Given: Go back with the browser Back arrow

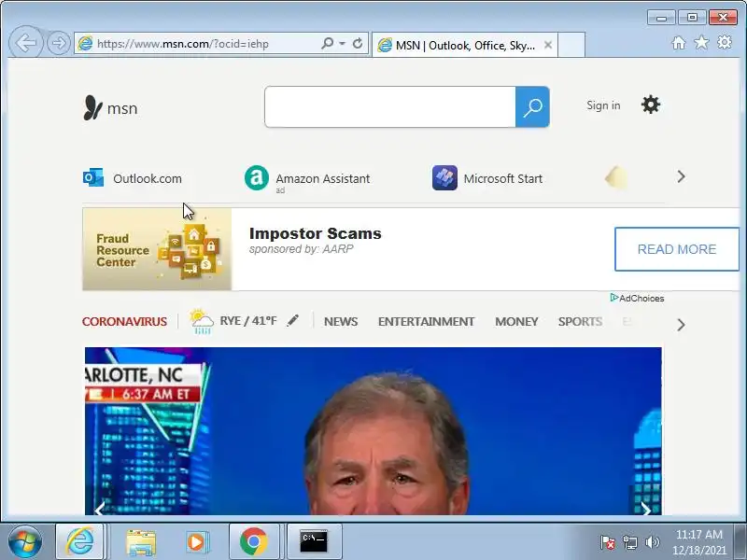Looking at the screenshot, I should coord(26,43).
